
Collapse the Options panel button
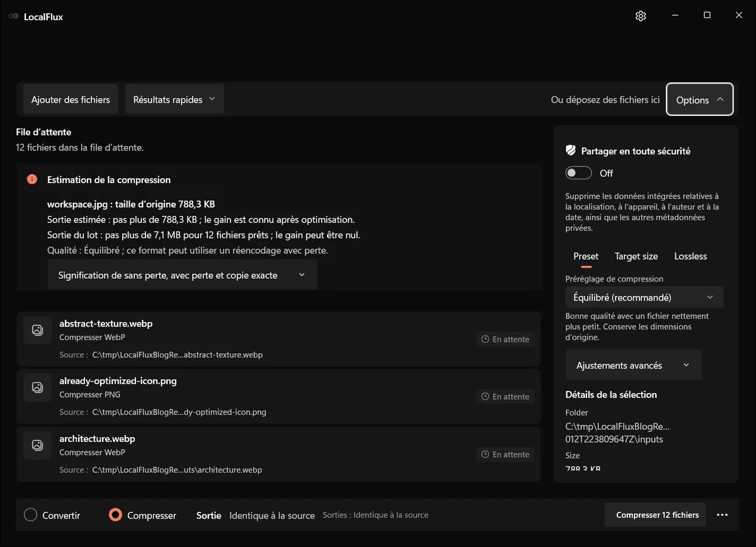pyautogui.click(x=700, y=99)
